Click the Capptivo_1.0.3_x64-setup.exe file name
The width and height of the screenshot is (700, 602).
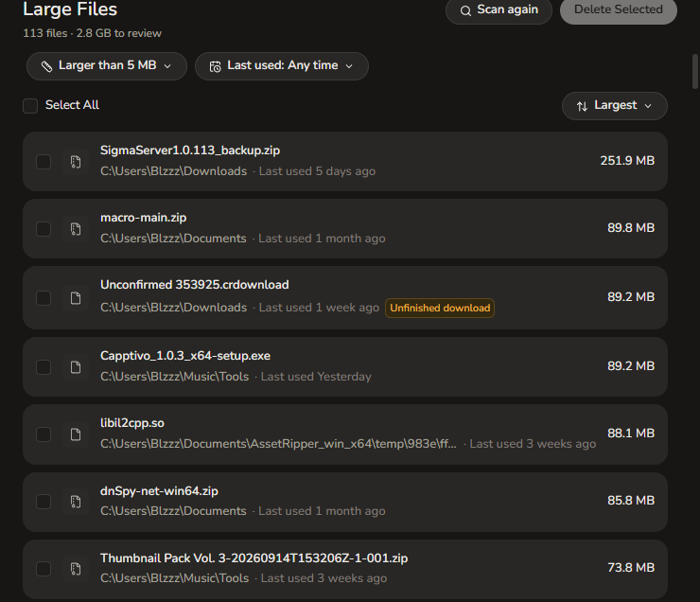(x=185, y=356)
